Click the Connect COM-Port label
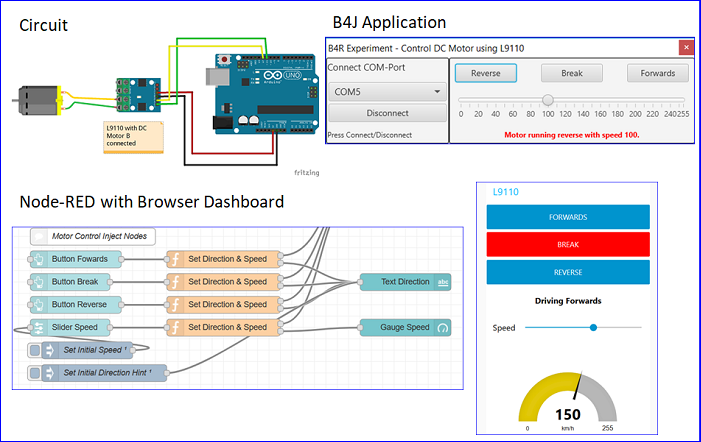 coord(366,67)
